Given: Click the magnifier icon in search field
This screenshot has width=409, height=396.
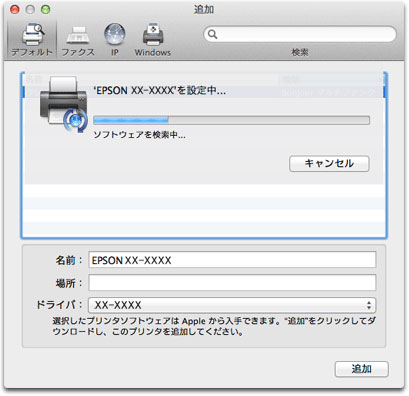Looking at the screenshot, I should 212,34.
